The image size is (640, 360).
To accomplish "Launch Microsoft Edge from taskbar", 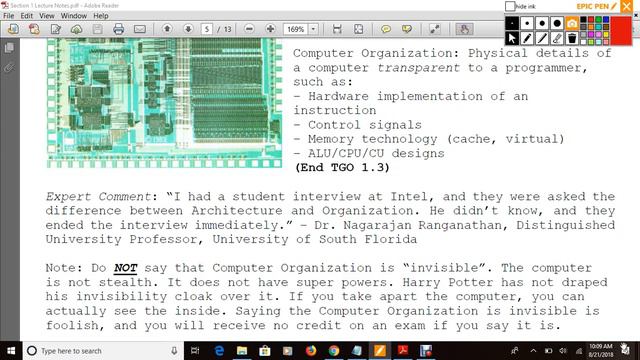I will [219, 351].
